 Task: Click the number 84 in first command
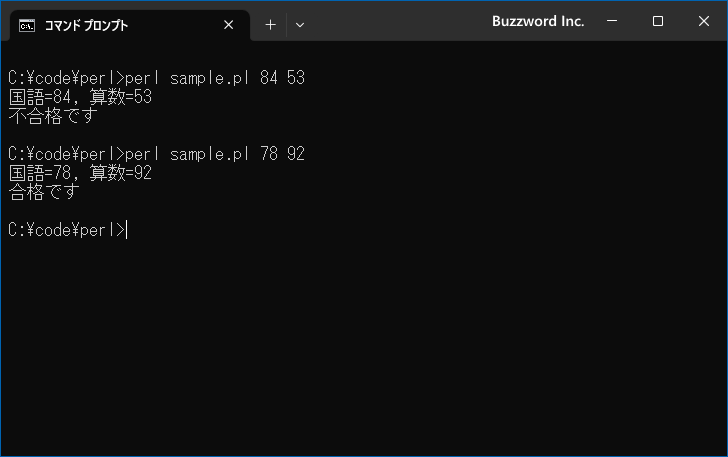[269, 78]
